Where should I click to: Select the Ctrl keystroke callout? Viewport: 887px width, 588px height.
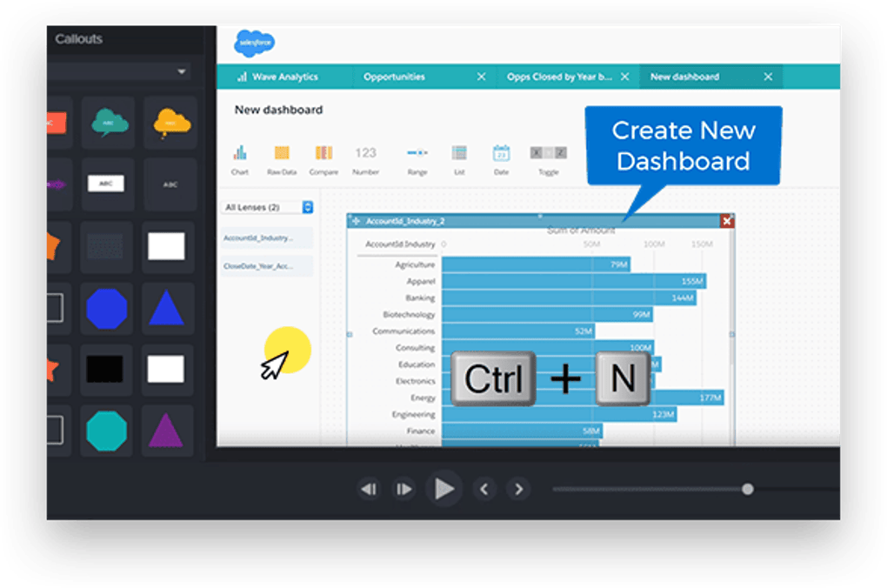pos(493,378)
